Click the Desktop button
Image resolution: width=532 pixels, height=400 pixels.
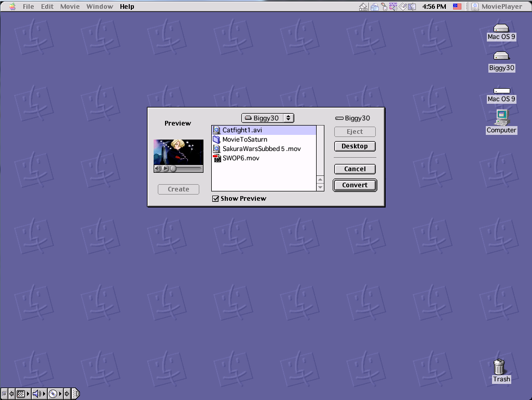tap(354, 146)
